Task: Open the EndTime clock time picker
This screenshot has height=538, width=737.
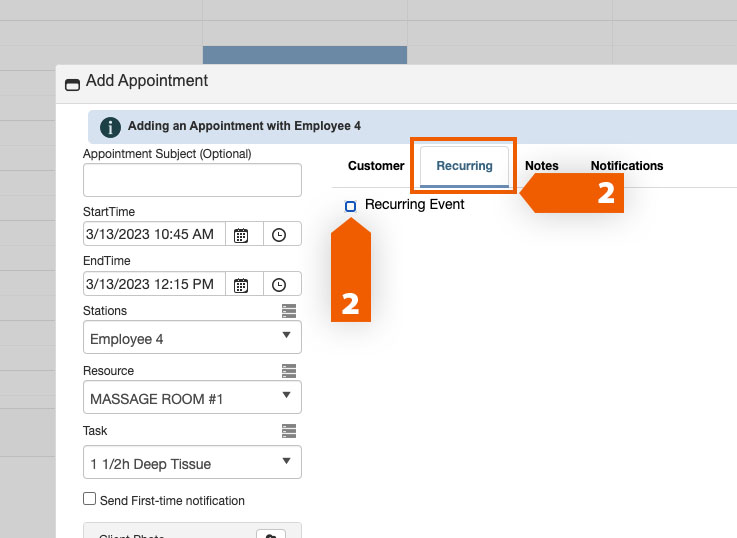Action: [x=279, y=285]
